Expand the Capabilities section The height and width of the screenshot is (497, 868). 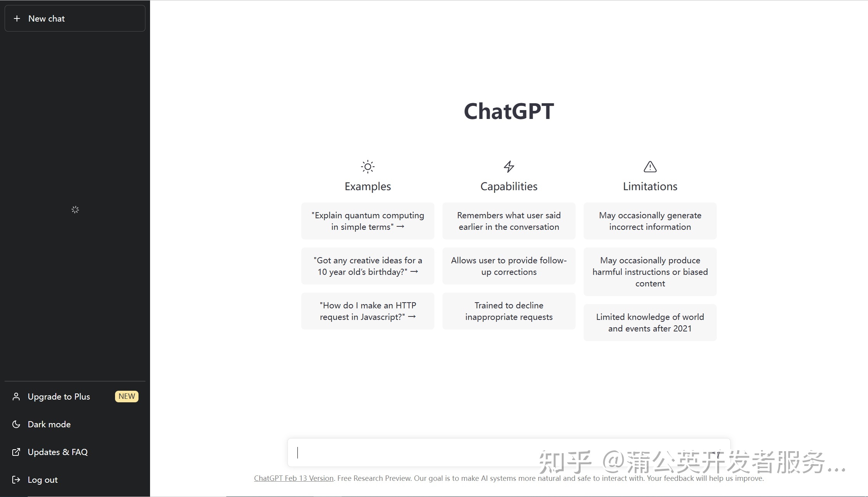509,186
